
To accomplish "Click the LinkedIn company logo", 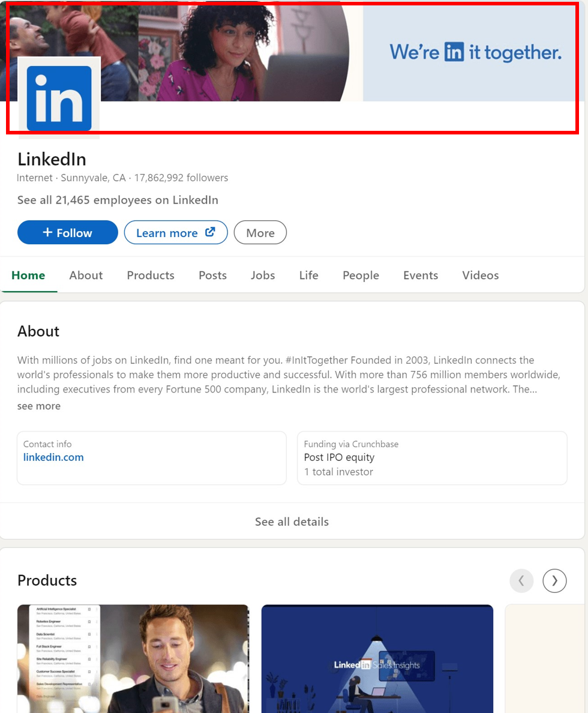I will [x=58, y=97].
